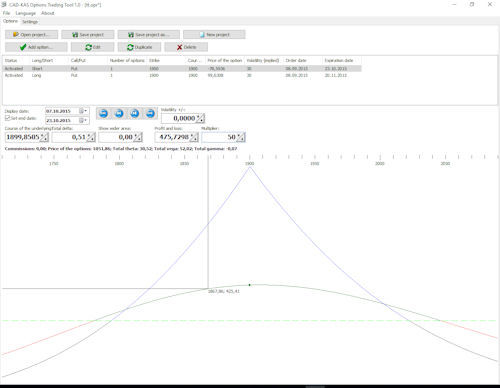Click the first blue left-arrow date button
Screen dimensions: 500x388
[104, 113]
